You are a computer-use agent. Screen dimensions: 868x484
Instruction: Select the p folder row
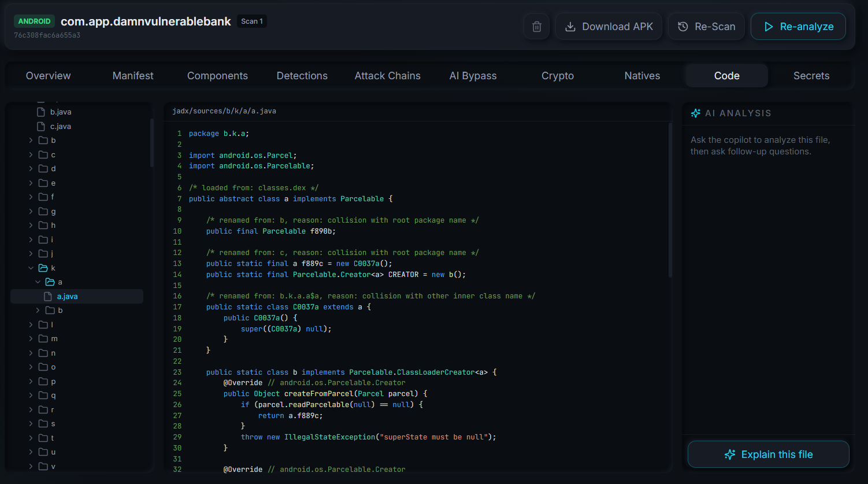[77, 382]
